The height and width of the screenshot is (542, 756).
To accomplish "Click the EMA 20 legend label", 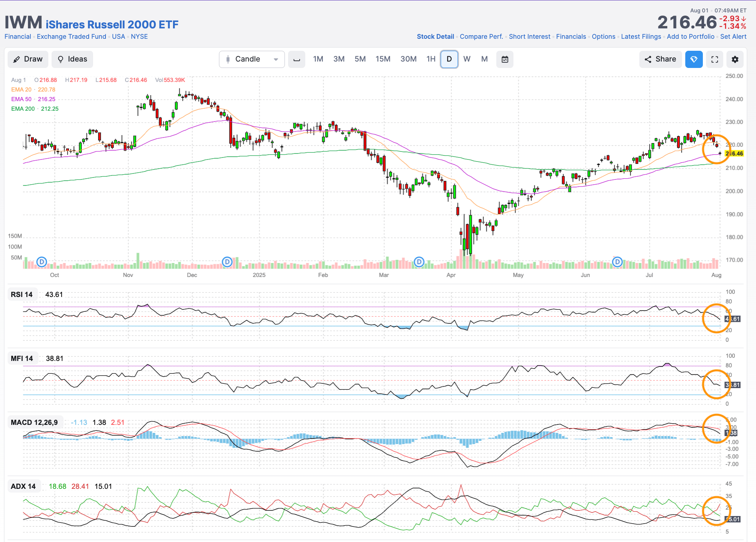I will point(21,90).
